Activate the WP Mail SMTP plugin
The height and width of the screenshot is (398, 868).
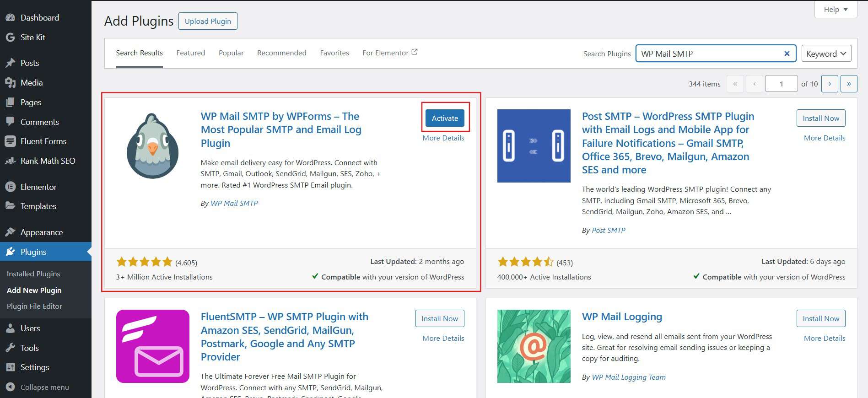pyautogui.click(x=445, y=118)
